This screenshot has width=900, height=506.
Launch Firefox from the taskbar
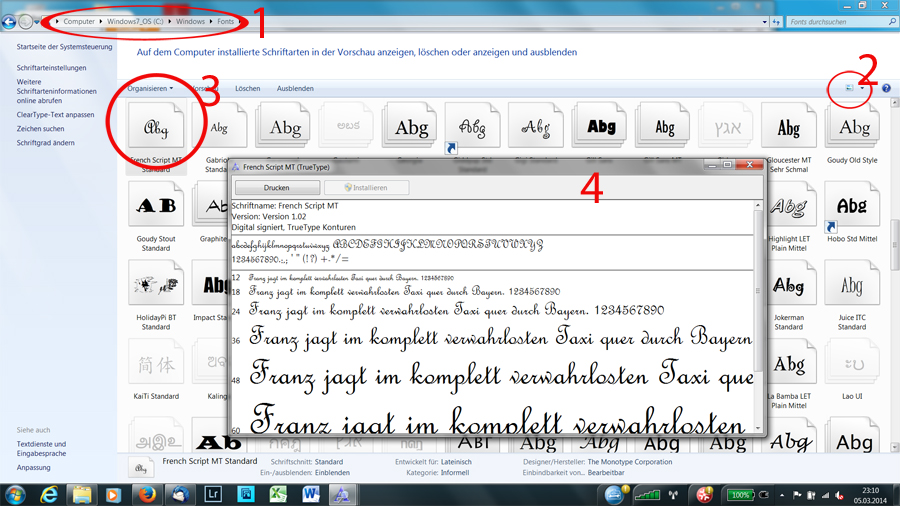click(x=147, y=494)
